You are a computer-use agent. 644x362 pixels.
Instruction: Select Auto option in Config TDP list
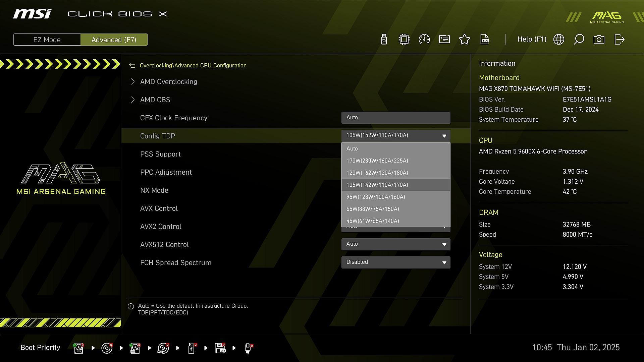(x=352, y=148)
